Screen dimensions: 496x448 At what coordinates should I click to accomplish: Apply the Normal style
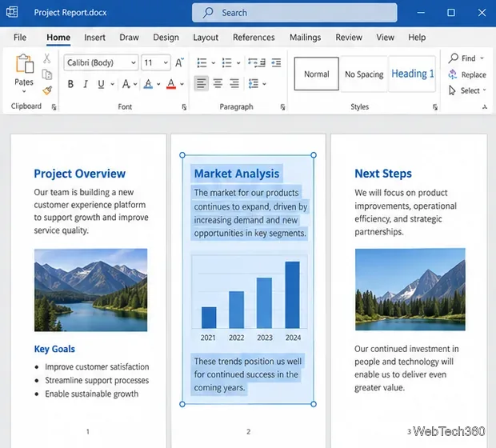316,74
